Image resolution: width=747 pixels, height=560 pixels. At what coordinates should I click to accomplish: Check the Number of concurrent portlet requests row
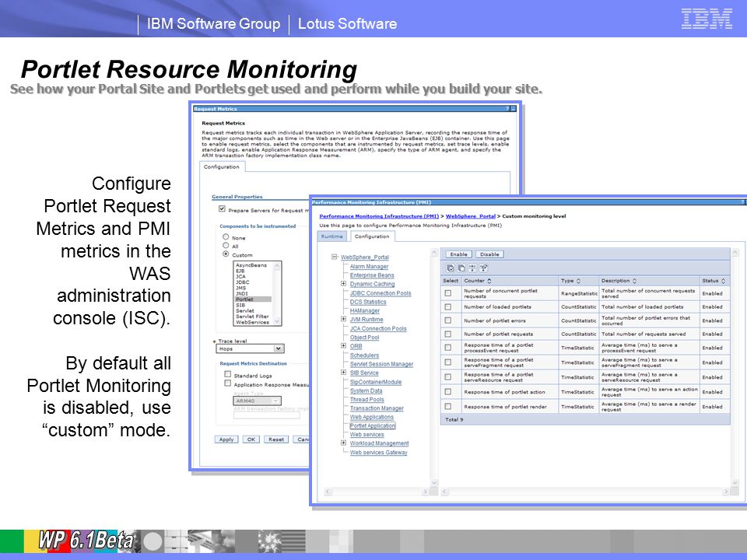point(448,293)
